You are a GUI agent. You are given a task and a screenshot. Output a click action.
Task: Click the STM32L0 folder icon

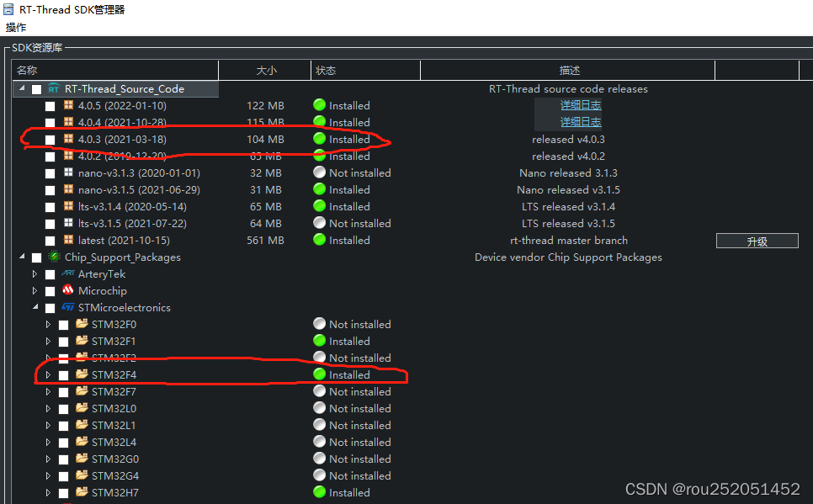[x=82, y=407]
